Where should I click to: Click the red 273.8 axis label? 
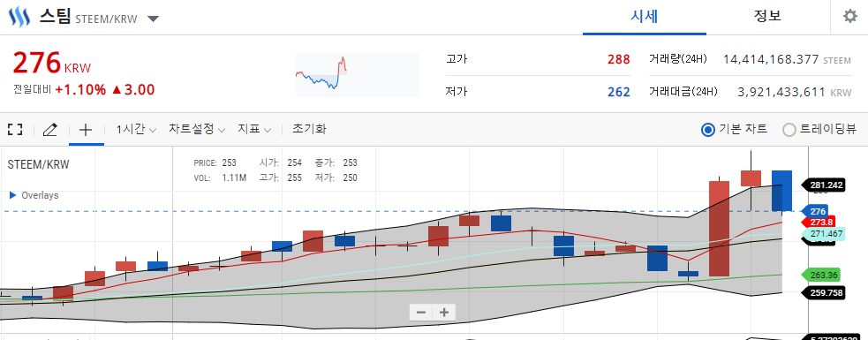[819, 222]
